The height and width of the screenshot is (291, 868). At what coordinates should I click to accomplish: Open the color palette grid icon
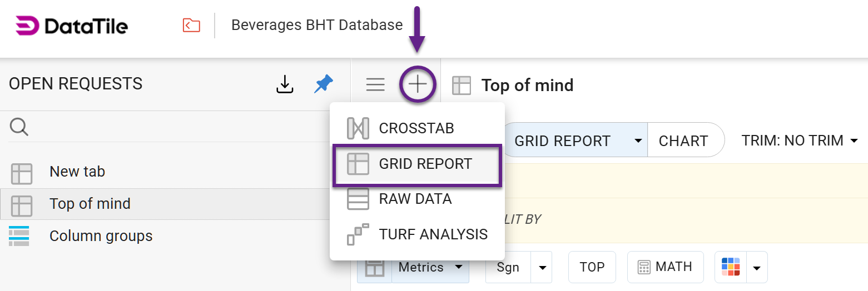coord(731,267)
